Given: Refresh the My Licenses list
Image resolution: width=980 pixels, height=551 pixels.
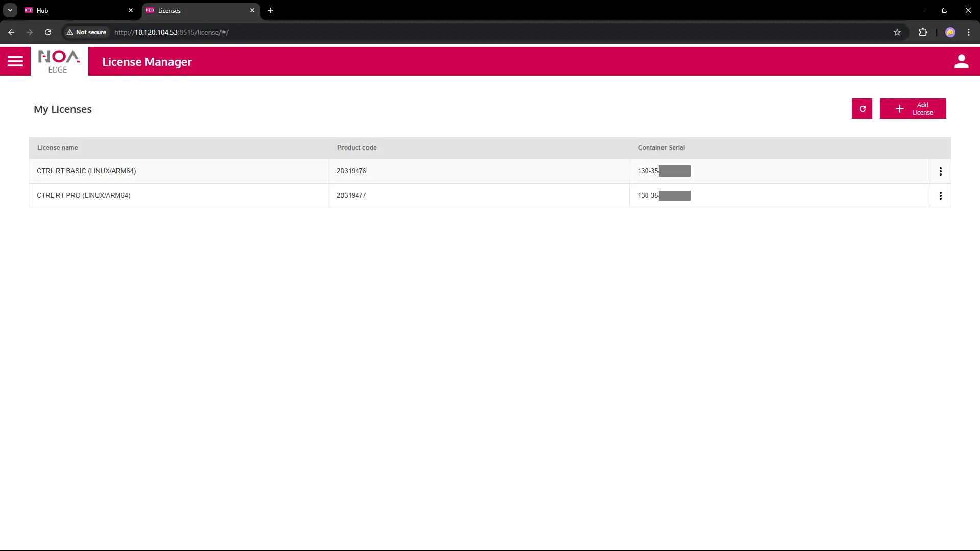Looking at the screenshot, I should click(x=862, y=109).
